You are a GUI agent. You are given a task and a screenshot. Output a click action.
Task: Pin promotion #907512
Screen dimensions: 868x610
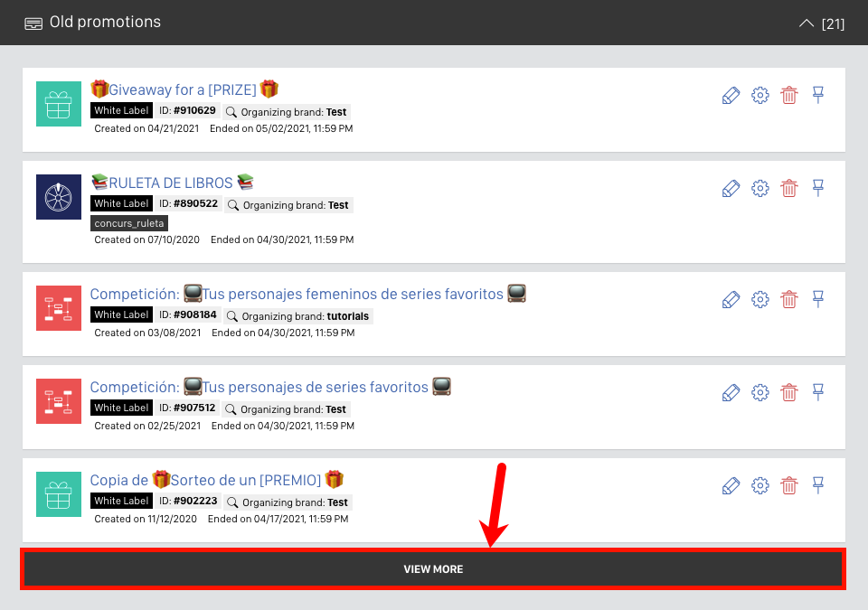(x=818, y=392)
